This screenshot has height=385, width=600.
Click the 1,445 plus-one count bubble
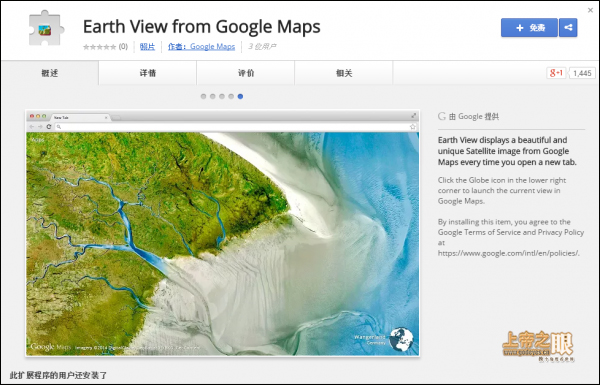[x=582, y=73]
